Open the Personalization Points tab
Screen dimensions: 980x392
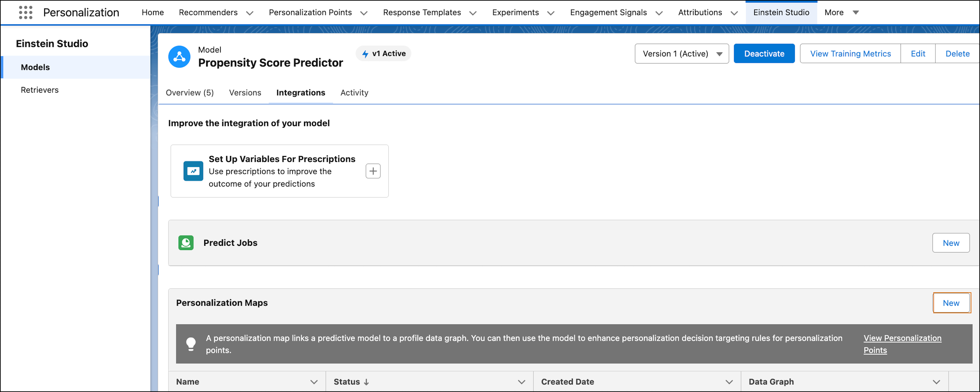point(310,13)
